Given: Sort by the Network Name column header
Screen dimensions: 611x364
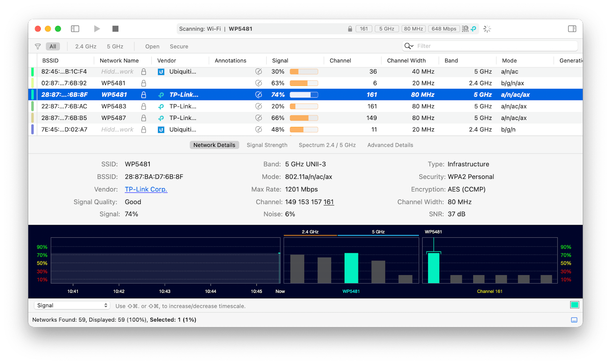Looking at the screenshot, I should click(x=119, y=61).
